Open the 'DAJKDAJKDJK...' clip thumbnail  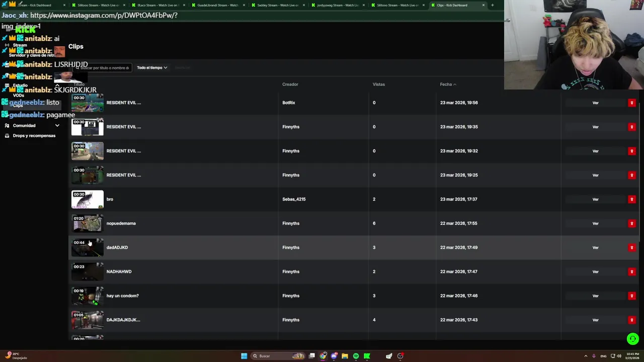(x=88, y=320)
